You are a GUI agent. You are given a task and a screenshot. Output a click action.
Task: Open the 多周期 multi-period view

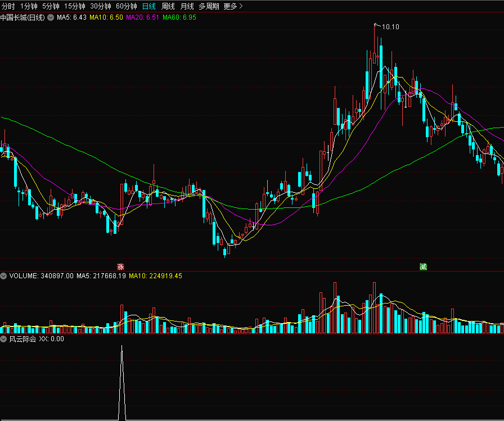[x=209, y=6]
